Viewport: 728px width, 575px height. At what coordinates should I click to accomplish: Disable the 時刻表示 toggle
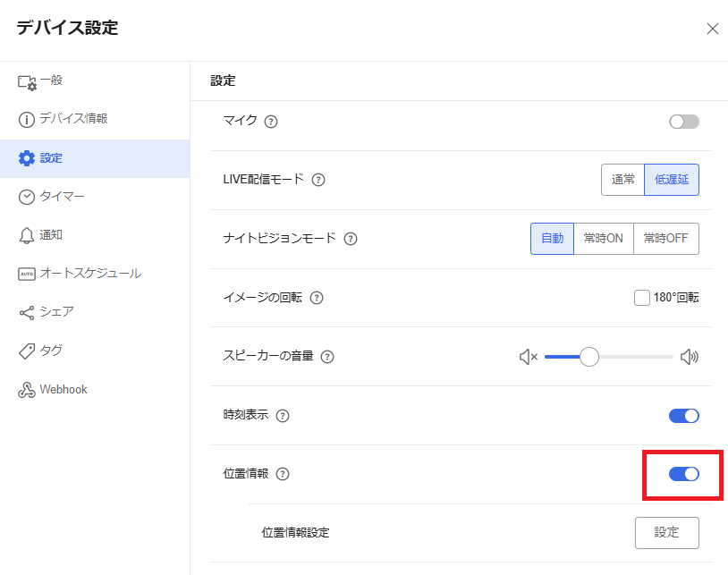[x=683, y=415]
